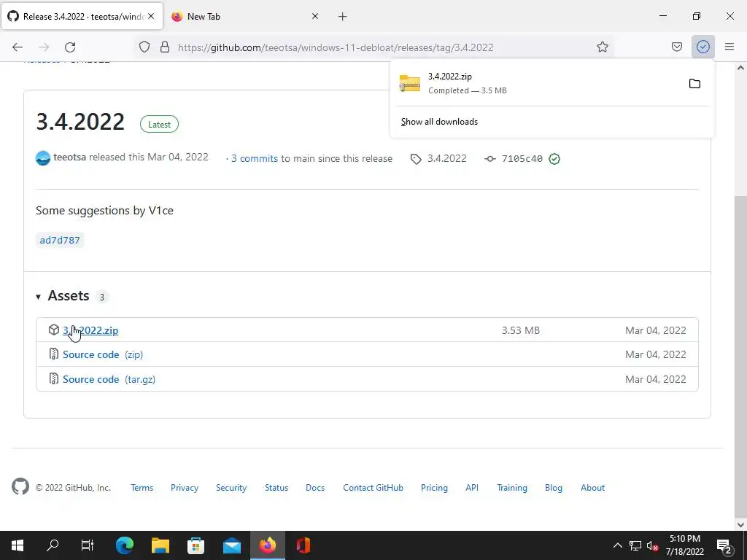Open the shield tracking protection icon

pos(144,47)
